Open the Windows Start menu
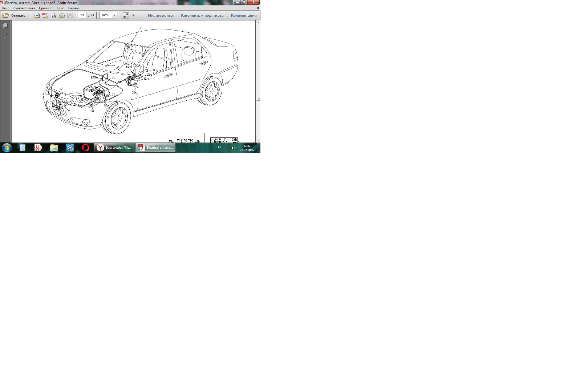The width and height of the screenshot is (588, 388). pyautogui.click(x=7, y=148)
